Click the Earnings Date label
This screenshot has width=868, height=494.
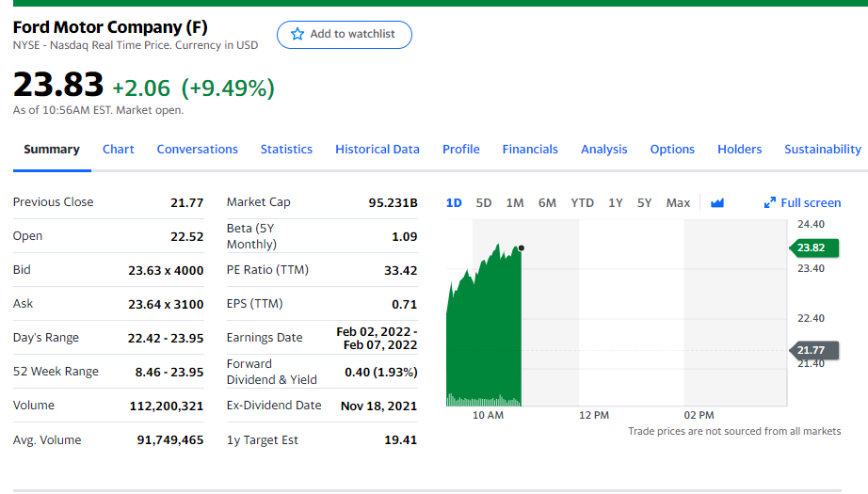click(265, 338)
